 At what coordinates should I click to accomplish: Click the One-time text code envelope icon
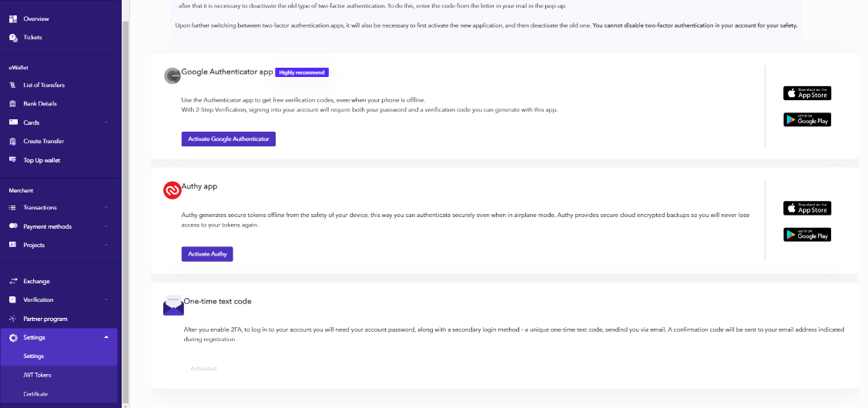[x=173, y=306]
